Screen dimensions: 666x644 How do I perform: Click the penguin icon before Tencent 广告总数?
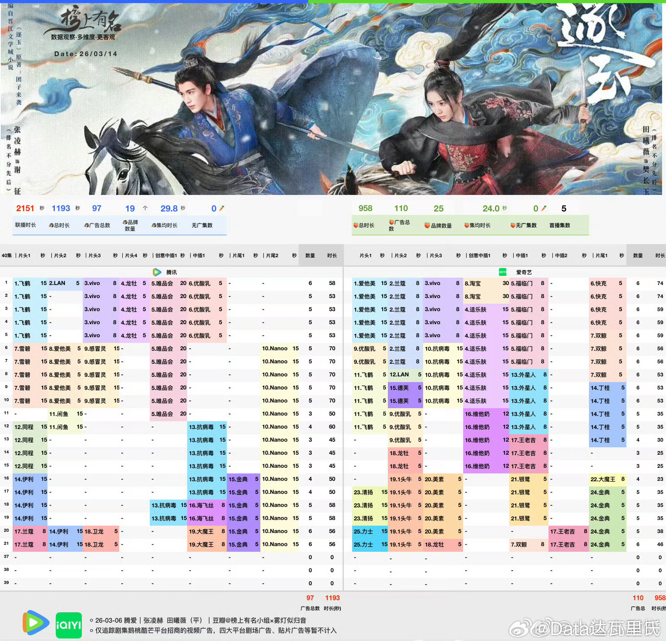tap(86, 225)
